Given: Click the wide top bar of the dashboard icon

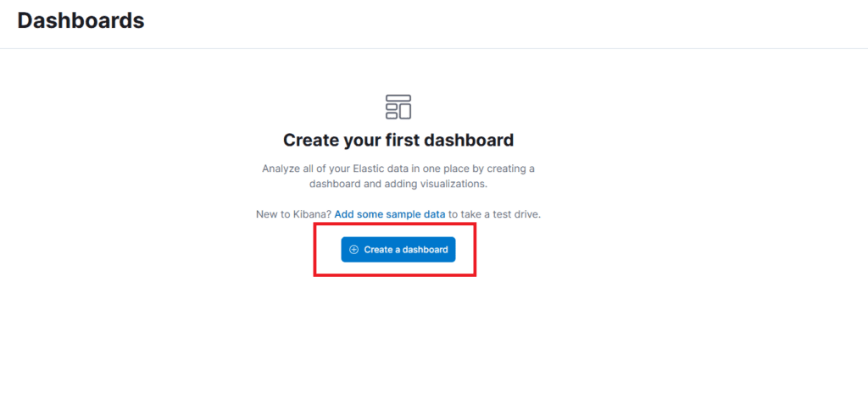Looking at the screenshot, I should (x=398, y=99).
